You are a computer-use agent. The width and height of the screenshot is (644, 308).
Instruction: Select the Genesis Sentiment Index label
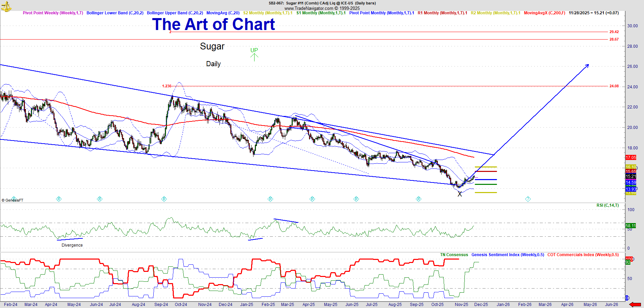[508, 255]
